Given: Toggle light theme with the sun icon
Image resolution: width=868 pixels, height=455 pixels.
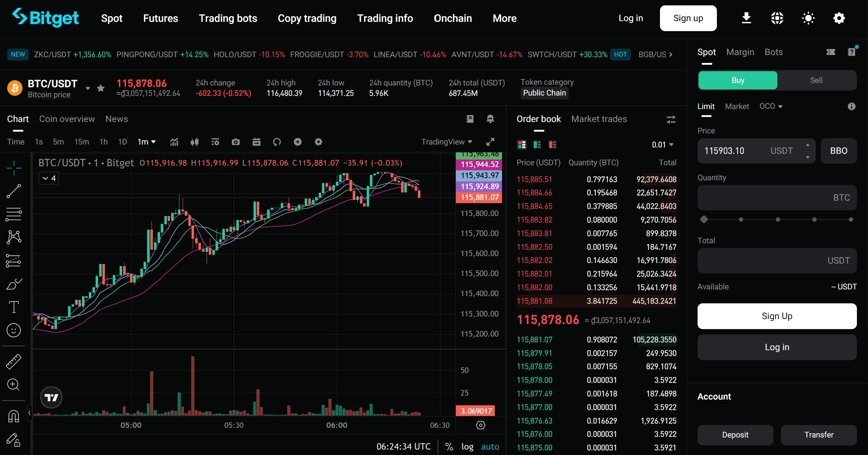Looking at the screenshot, I should point(808,18).
